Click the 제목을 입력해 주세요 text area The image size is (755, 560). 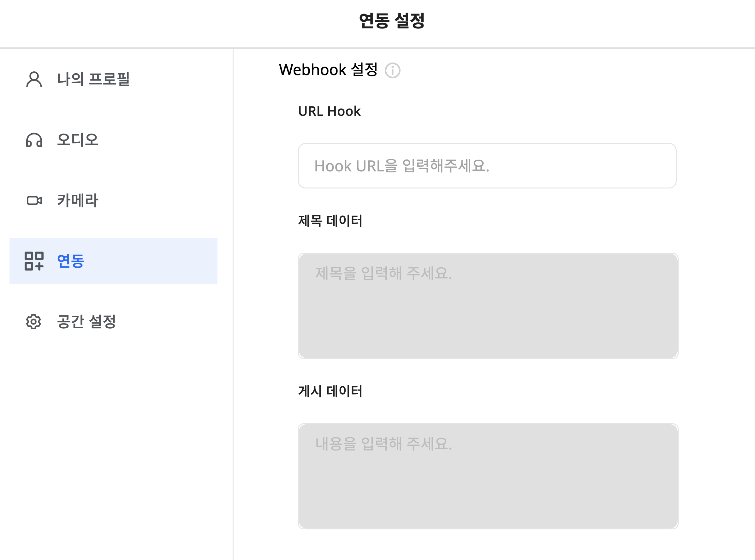coord(488,306)
